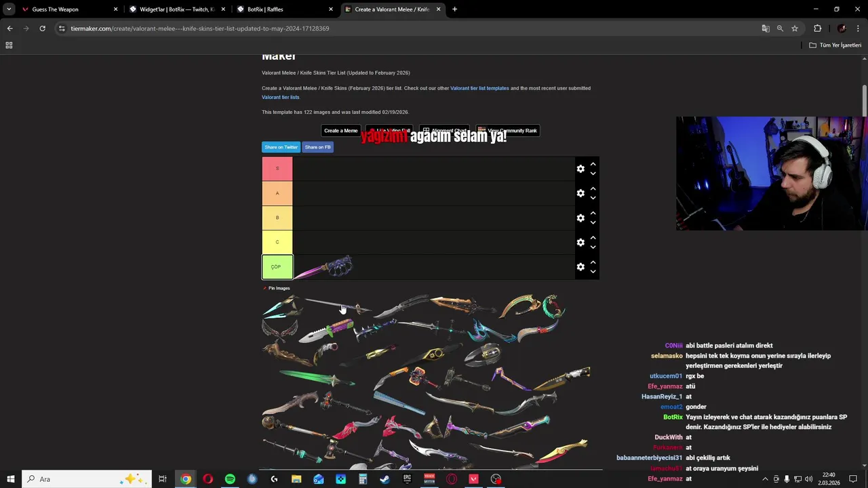Click the Create a Meme button
Viewport: 868px width, 488px height.
click(340, 131)
